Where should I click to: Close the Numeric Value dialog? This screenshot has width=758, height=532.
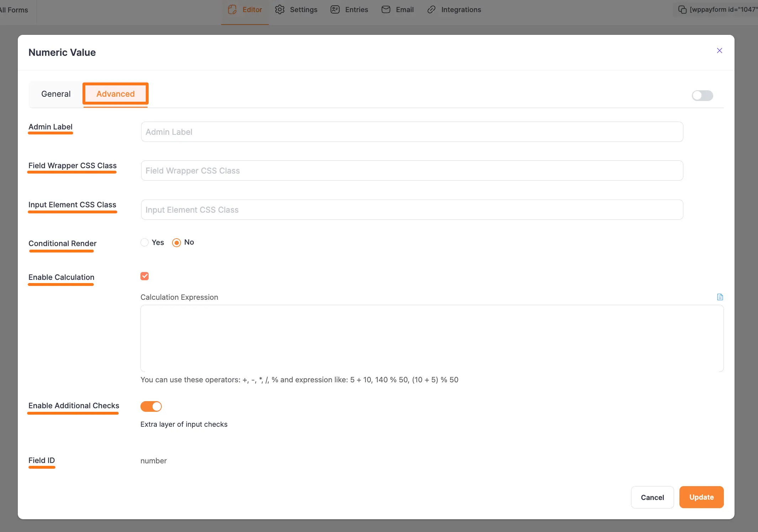(x=720, y=50)
